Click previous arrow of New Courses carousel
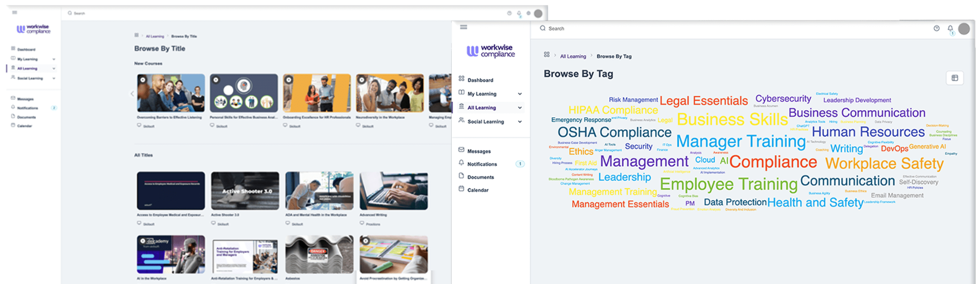The width and height of the screenshot is (980, 284). pyautogui.click(x=132, y=94)
